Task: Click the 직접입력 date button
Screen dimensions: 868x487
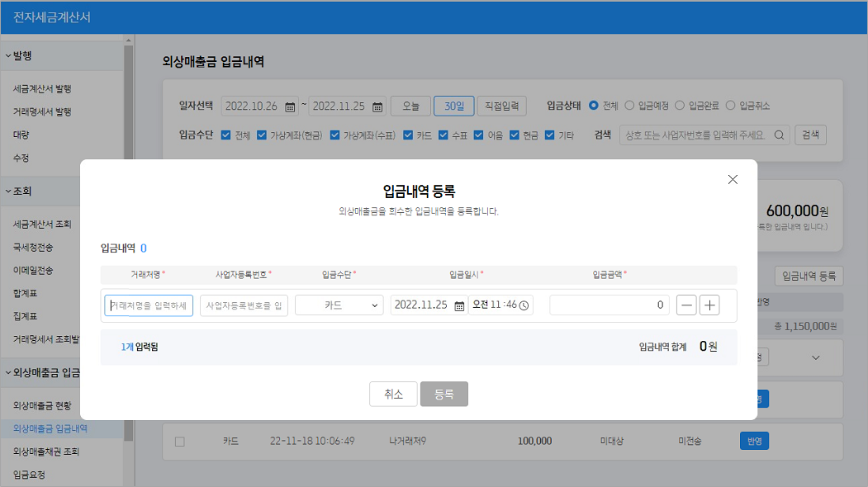Action: pyautogui.click(x=501, y=106)
